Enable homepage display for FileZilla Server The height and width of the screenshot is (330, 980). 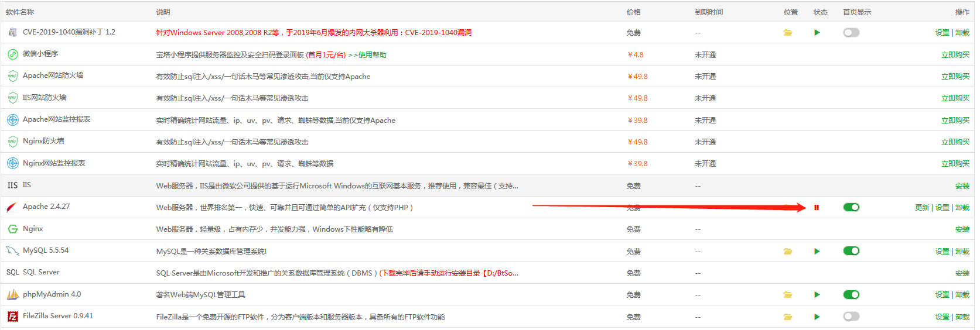click(851, 317)
